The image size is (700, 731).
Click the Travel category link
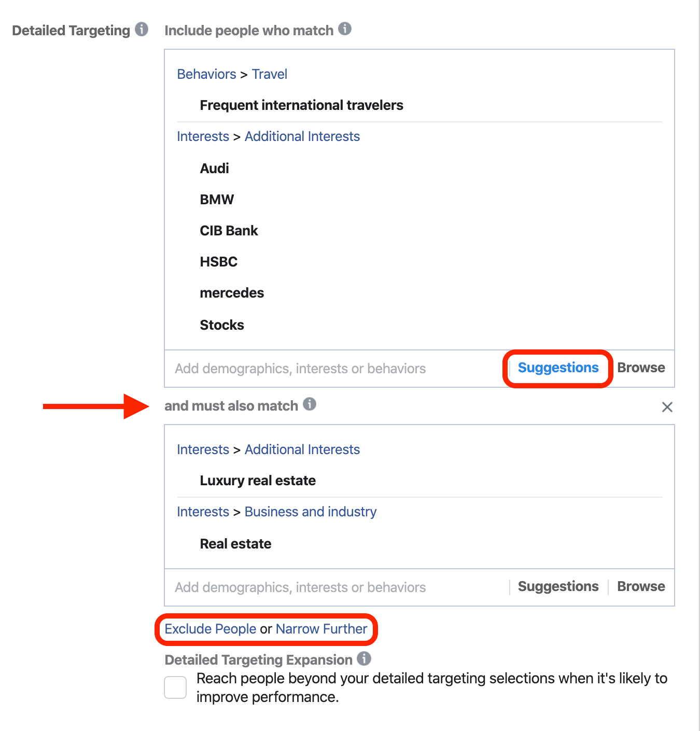[270, 74]
